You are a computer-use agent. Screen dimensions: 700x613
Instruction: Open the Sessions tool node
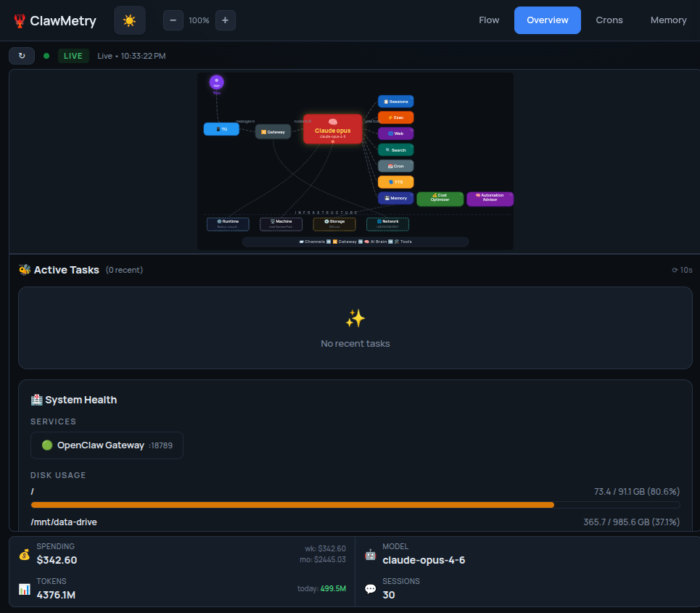(x=395, y=102)
